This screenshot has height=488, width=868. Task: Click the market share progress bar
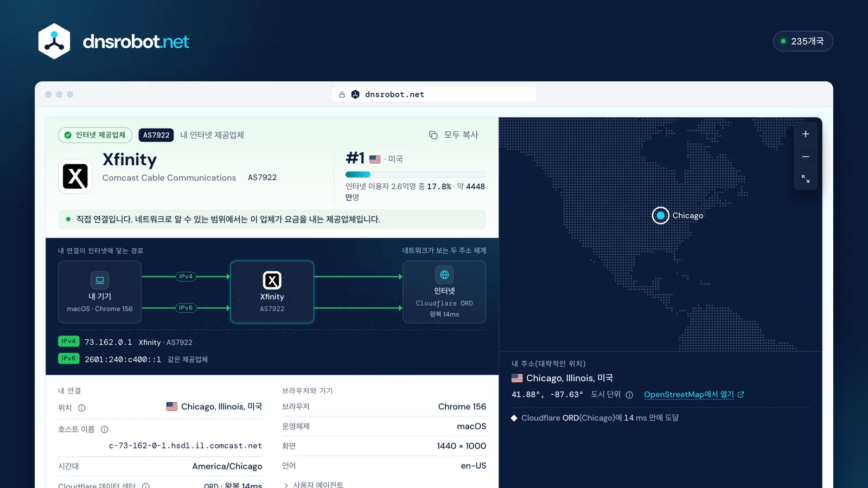416,175
